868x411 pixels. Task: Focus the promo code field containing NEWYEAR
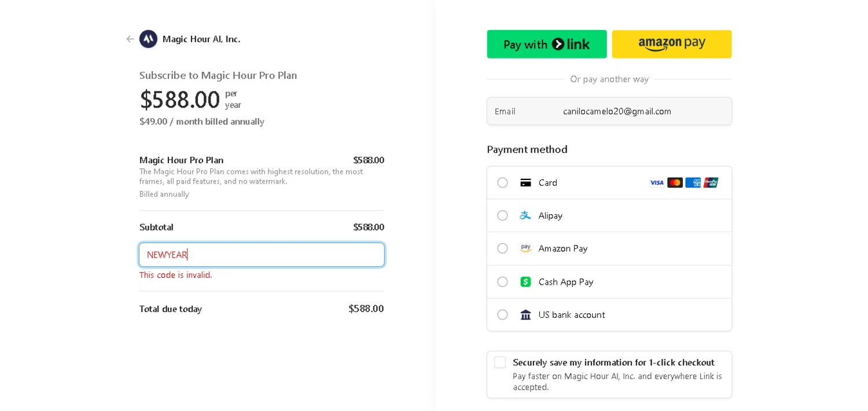262,255
